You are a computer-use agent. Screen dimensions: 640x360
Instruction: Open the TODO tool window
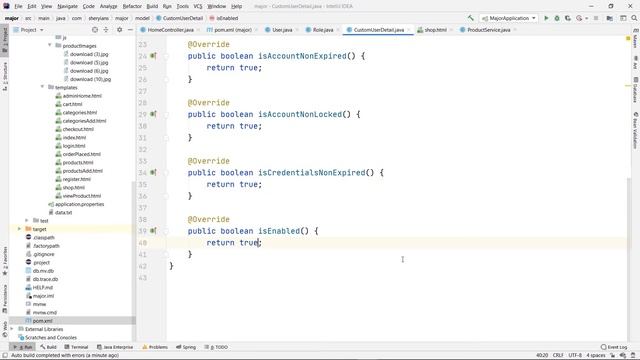pos(216,347)
